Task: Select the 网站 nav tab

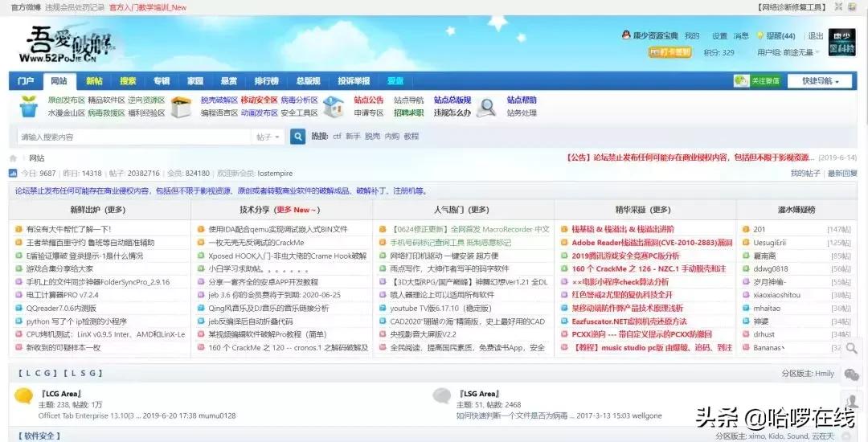Action: (x=59, y=81)
